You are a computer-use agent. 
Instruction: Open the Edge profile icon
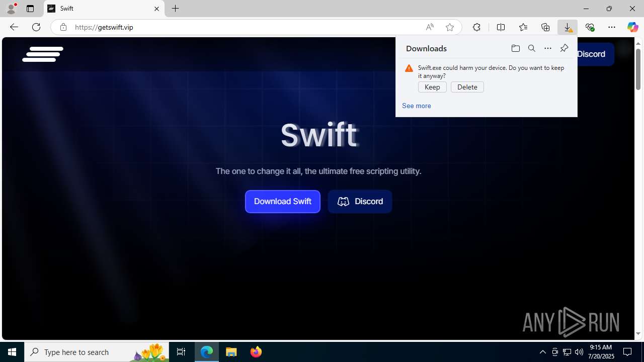[x=11, y=9]
